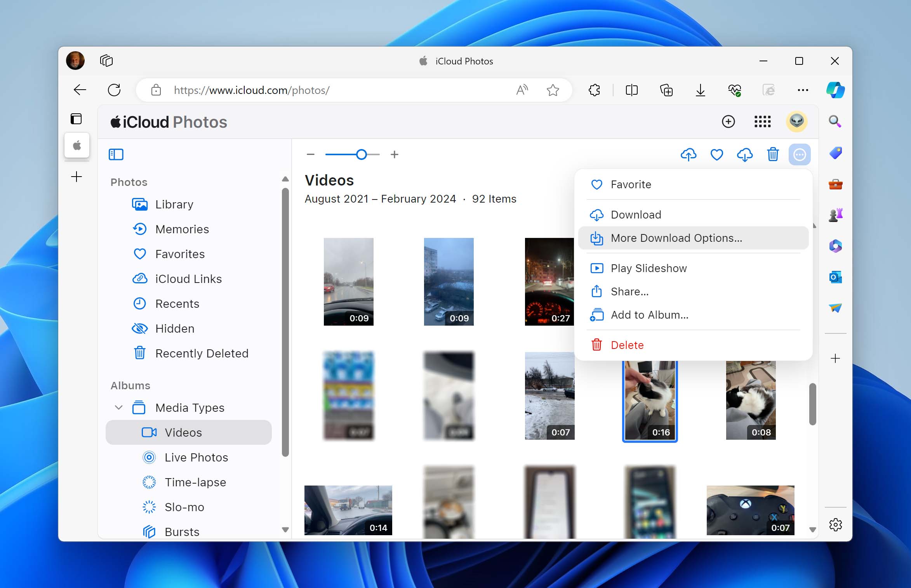This screenshot has width=911, height=588.
Task: Click the thumbnail zoom slider handle
Action: (361, 154)
